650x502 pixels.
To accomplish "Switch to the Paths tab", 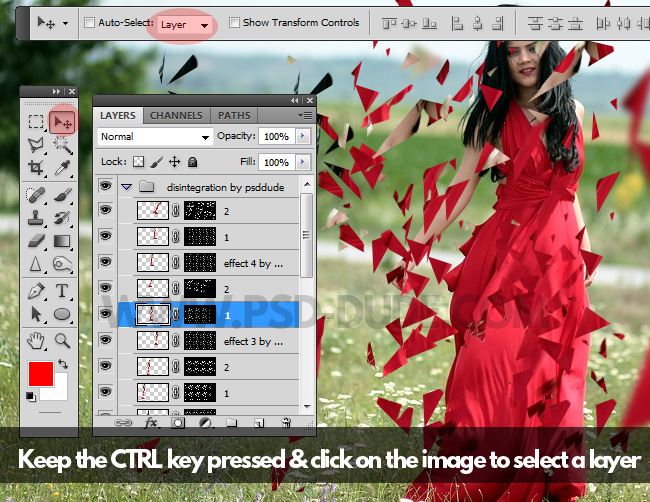I will (x=234, y=115).
